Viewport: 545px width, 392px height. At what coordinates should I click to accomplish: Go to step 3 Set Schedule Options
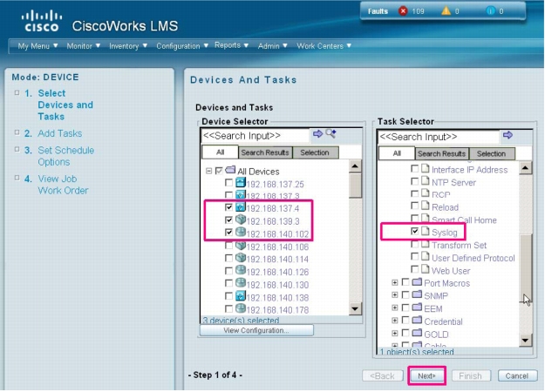tap(66, 156)
